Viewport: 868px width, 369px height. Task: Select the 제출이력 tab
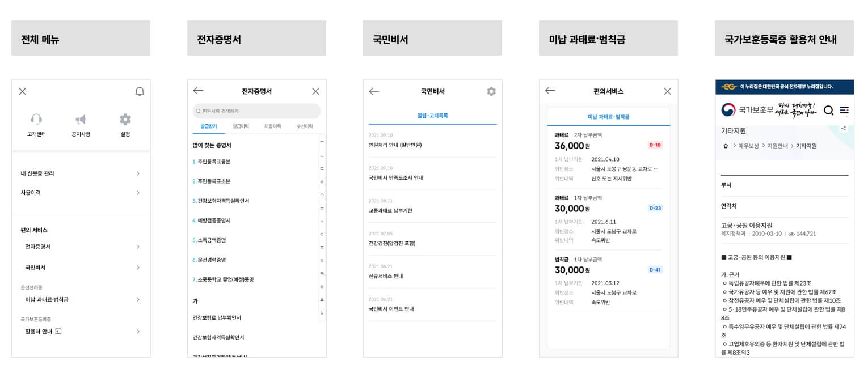click(x=273, y=126)
